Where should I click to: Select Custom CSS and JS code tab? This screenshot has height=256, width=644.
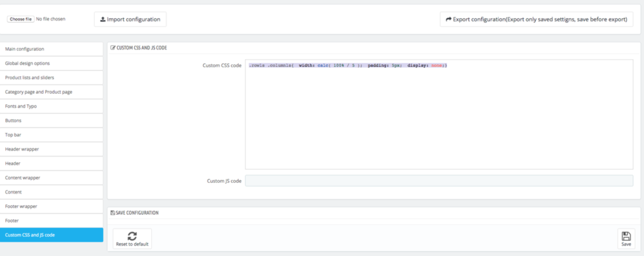click(x=52, y=235)
